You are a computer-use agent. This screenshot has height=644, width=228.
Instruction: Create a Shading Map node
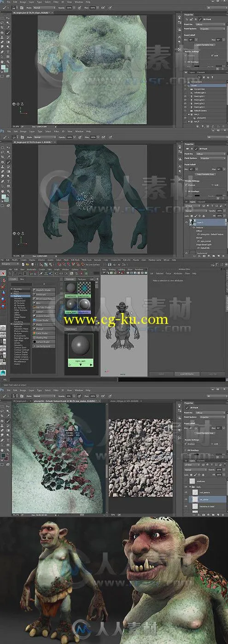44,337
